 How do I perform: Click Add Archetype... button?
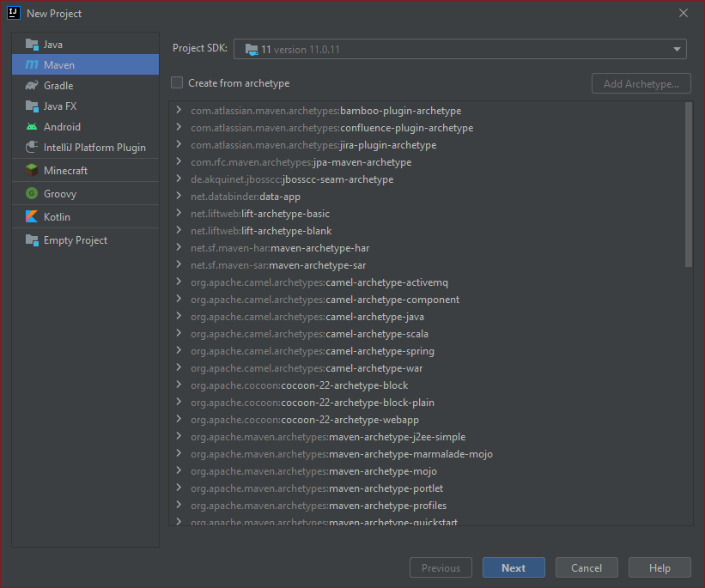[641, 83]
